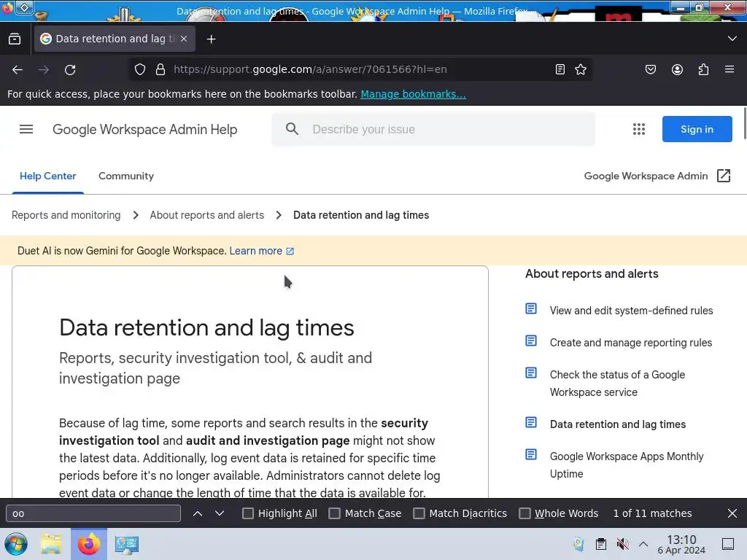The image size is (747, 560).
Task: Click Firefox taskbar icon
Action: (x=88, y=544)
